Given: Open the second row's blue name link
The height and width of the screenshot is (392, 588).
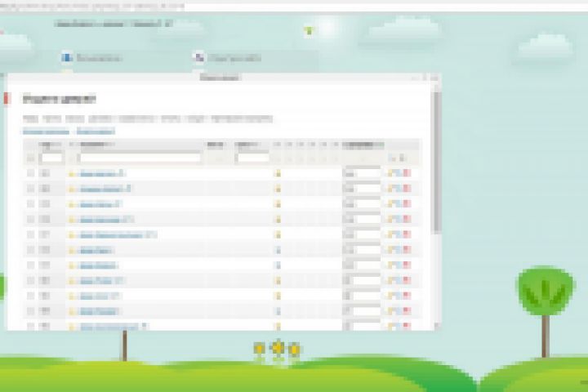Looking at the screenshot, I should coord(105,189).
